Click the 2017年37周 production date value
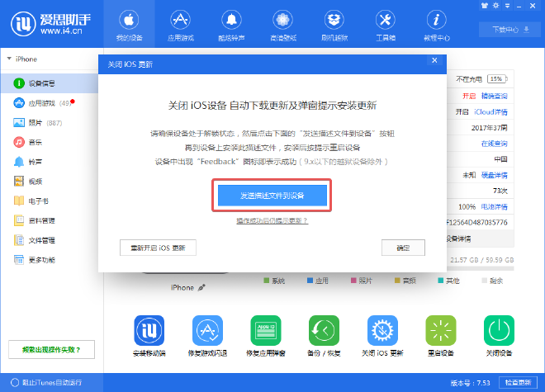This screenshot has width=545, height=392. [489, 128]
